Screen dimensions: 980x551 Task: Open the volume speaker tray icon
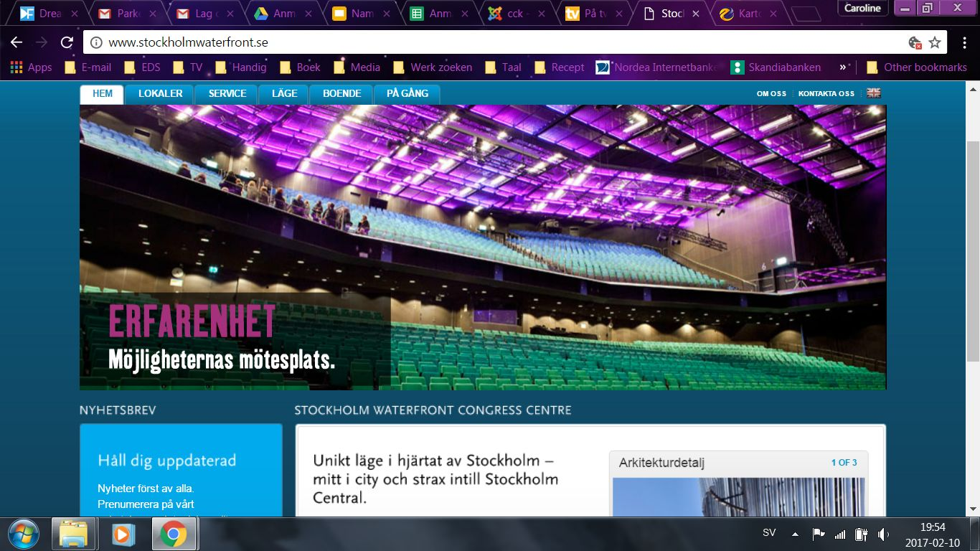(x=883, y=534)
